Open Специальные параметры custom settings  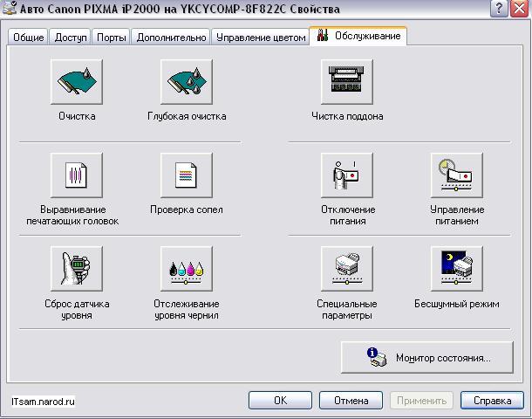click(x=347, y=269)
